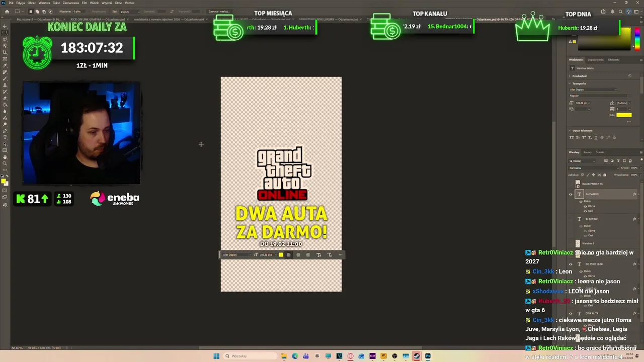644x362 pixels.
Task: Click the All Caps text option icon
Action: (572, 137)
